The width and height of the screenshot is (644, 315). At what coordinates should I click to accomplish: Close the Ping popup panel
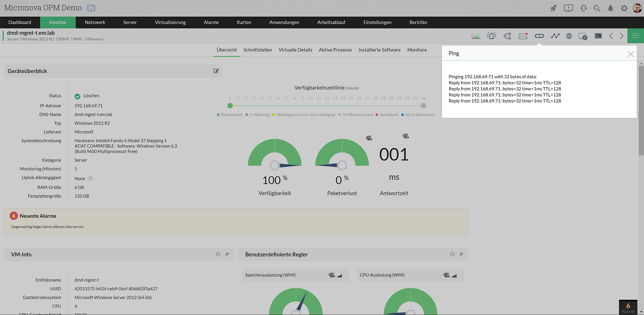coord(631,54)
